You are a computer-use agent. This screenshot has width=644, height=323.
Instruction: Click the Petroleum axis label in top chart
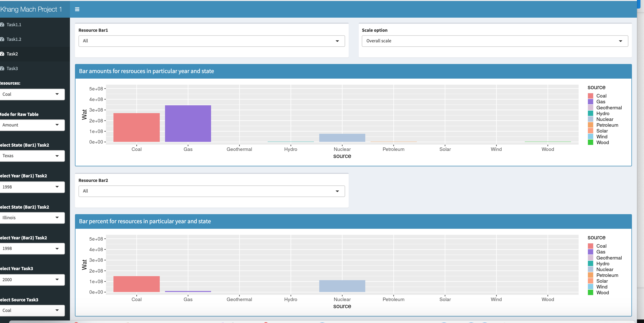pyautogui.click(x=393, y=149)
